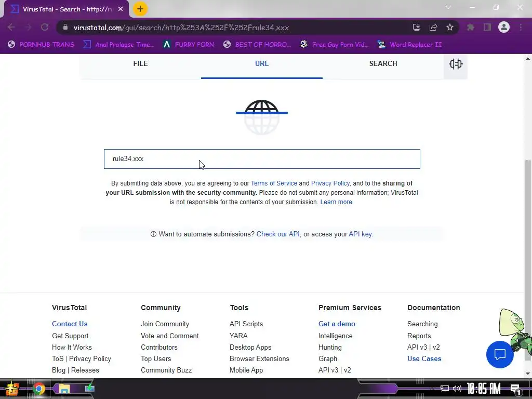The height and width of the screenshot is (399, 532).
Task: Click the taskbar clock 10:05 AM
Action: click(x=484, y=389)
